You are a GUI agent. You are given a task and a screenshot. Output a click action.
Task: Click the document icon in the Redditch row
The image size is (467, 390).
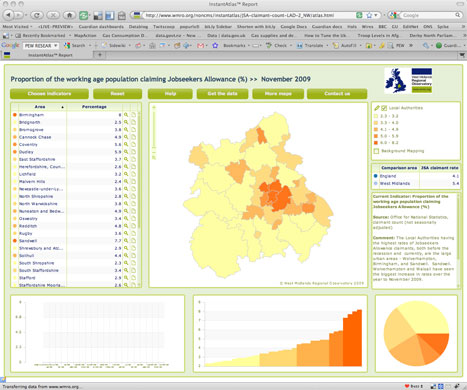coord(133,226)
